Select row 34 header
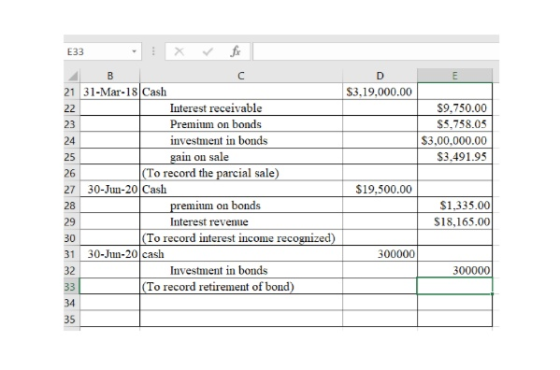560x370 pixels. tap(71, 303)
